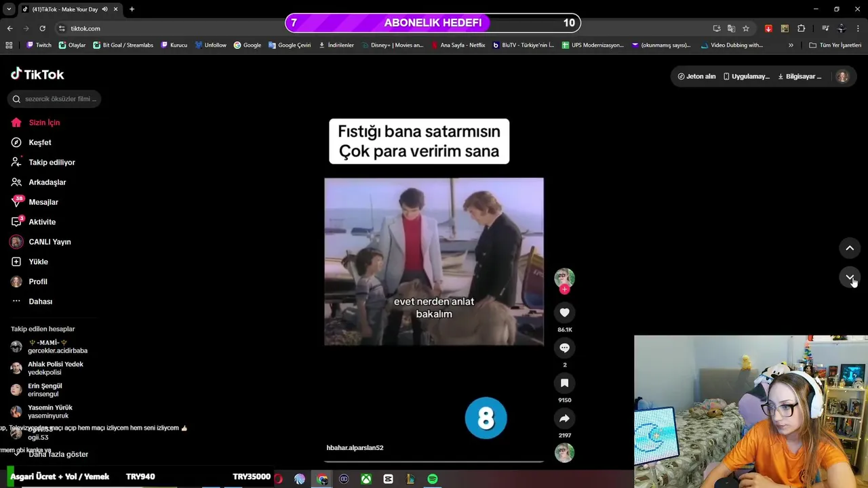Save video with bookmark icon
Viewport: 868px width, 488px height.
point(564,383)
